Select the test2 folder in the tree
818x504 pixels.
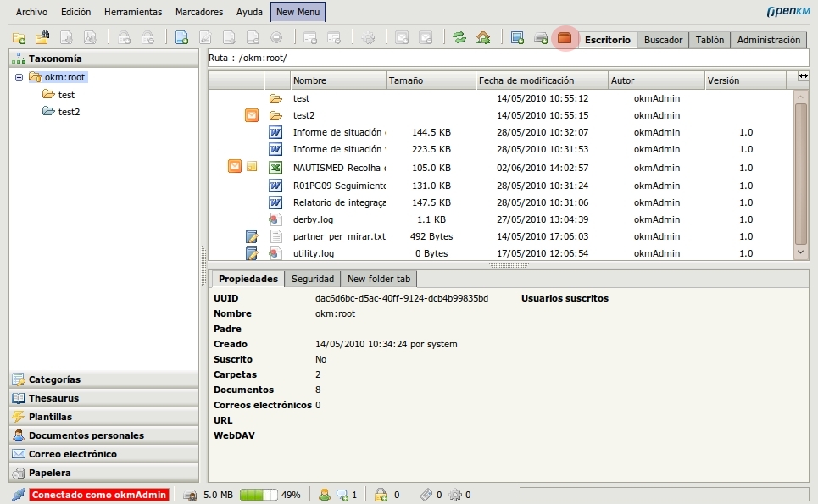[x=69, y=112]
